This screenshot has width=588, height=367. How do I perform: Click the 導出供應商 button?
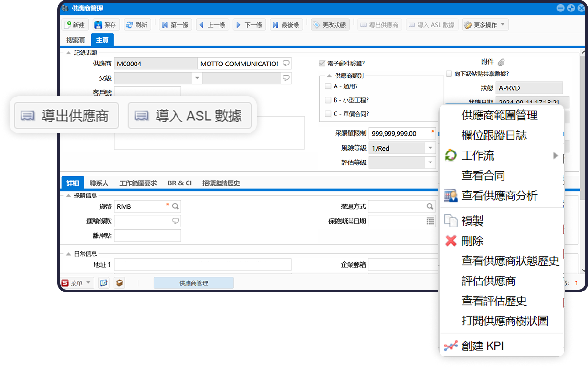point(66,116)
